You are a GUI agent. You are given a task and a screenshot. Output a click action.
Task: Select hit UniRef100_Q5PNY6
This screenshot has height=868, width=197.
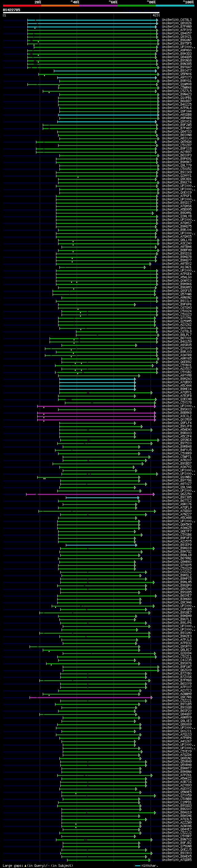coord(177,74)
